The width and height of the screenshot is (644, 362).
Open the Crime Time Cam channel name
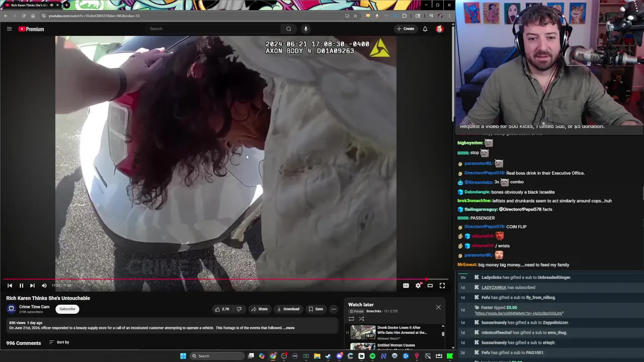34,307
